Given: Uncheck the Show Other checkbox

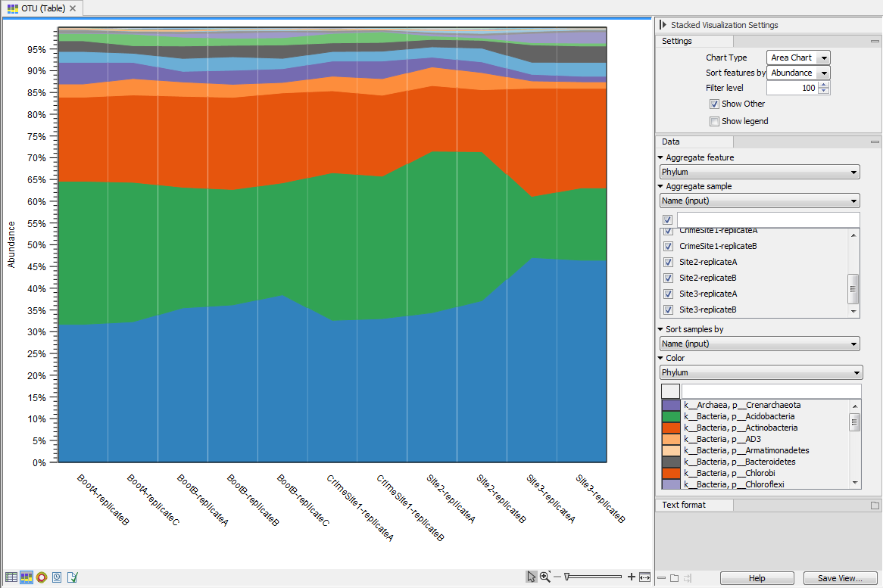Looking at the screenshot, I should tap(714, 104).
